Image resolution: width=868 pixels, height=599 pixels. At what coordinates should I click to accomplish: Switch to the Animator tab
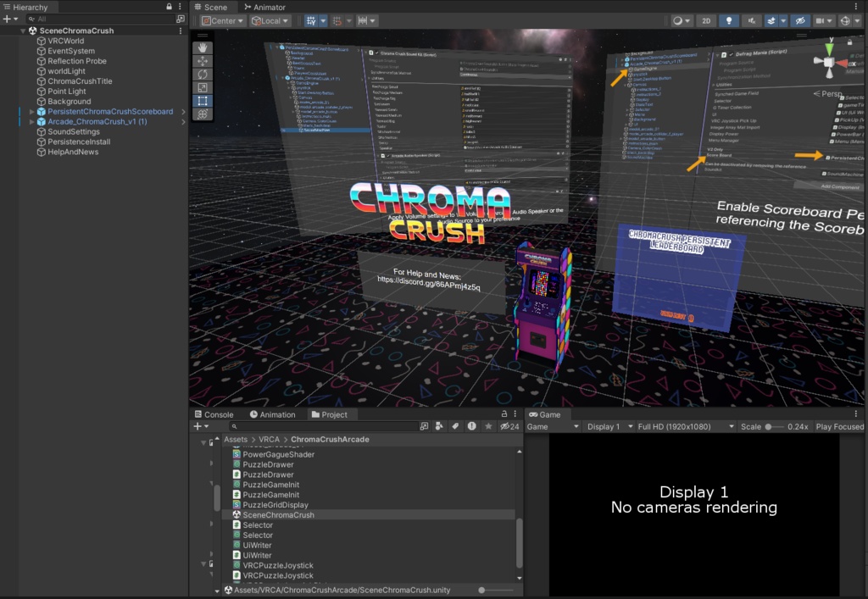265,7
